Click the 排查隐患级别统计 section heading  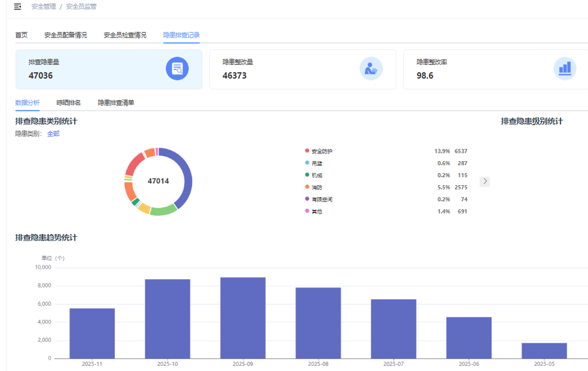[x=532, y=122]
